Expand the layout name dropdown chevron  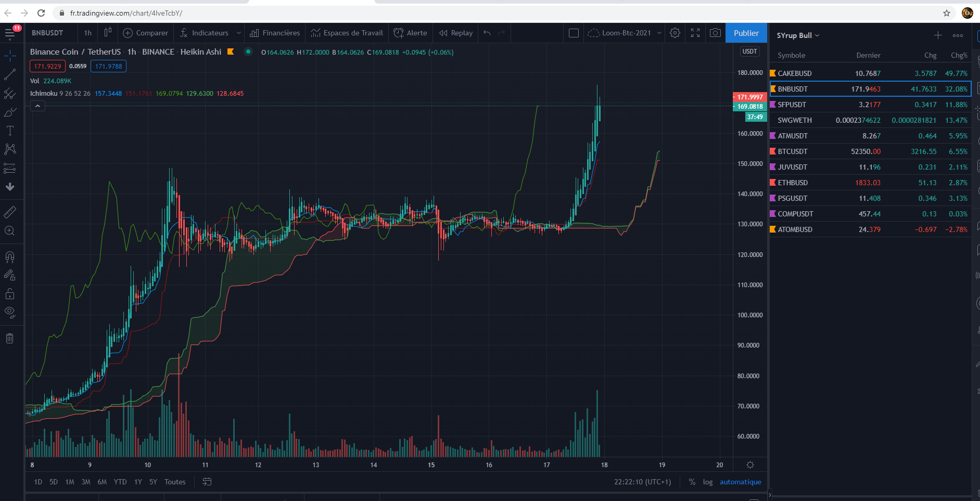(659, 33)
